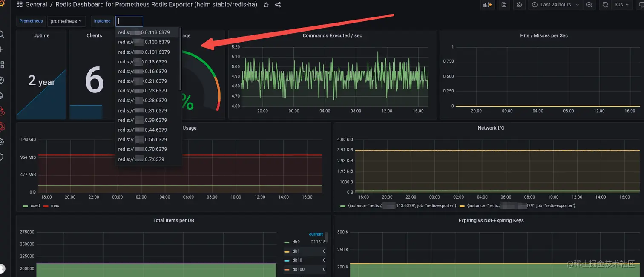644x277 pixels.
Task: Open dashboard settings gear icon
Action: 519,5
